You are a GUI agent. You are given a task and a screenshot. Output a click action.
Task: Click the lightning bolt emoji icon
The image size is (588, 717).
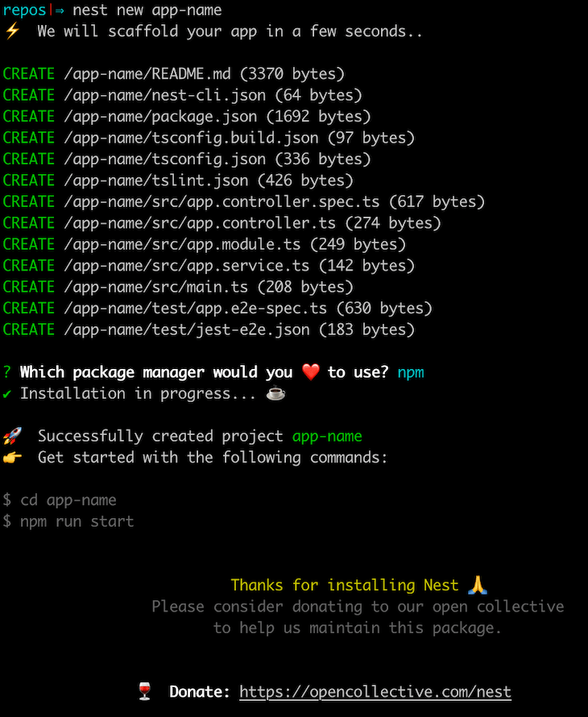click(12, 31)
